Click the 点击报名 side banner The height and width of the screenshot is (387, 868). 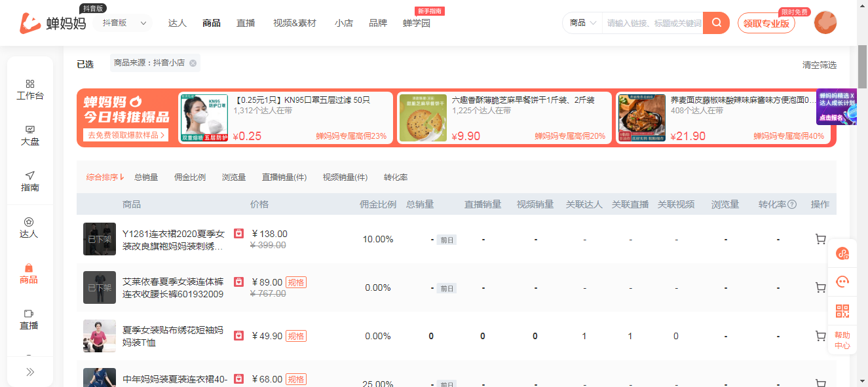point(837,107)
